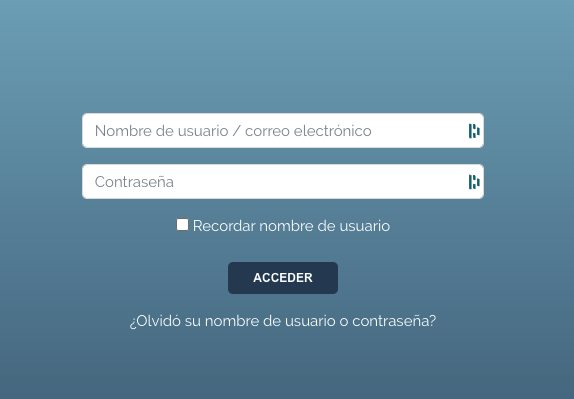Click the dark blue ACCEDER login button
The image size is (574, 399).
click(283, 278)
